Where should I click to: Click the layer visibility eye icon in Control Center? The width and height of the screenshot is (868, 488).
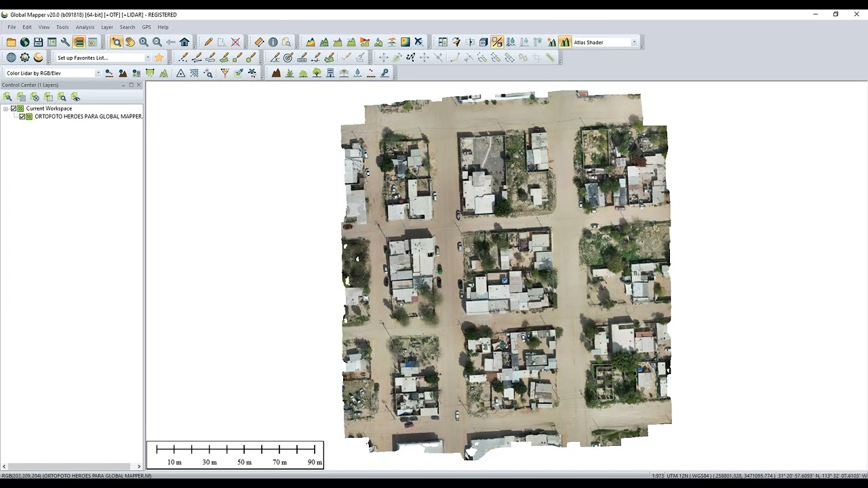coord(75,97)
